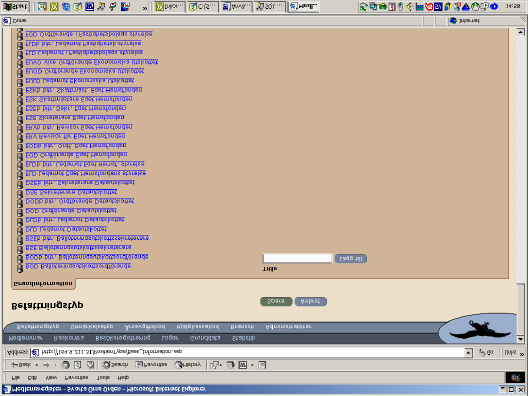
Task: Click the Edit with Word icon
Action: (242, 365)
